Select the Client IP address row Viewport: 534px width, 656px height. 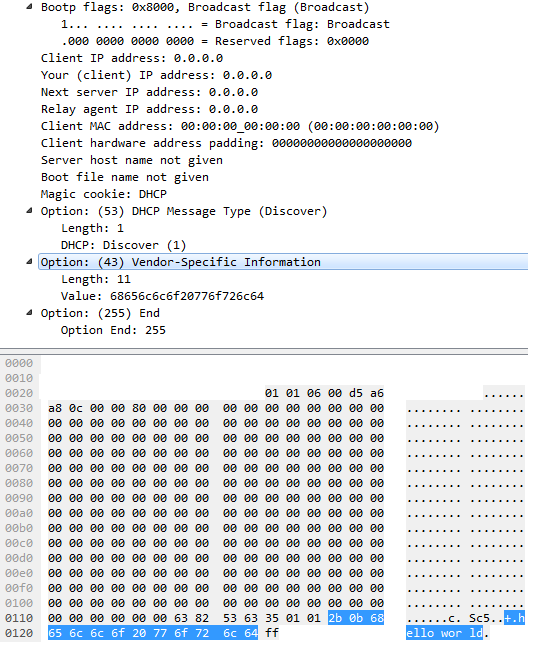click(x=132, y=58)
